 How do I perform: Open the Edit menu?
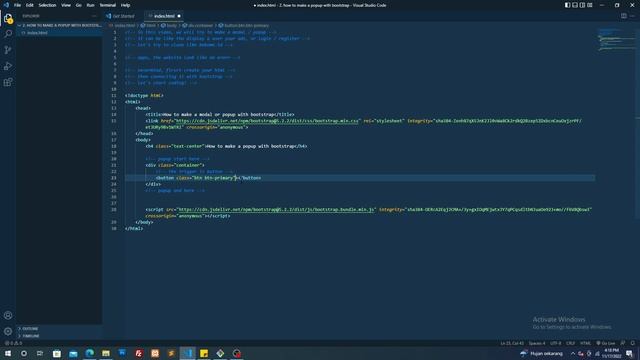[30, 5]
